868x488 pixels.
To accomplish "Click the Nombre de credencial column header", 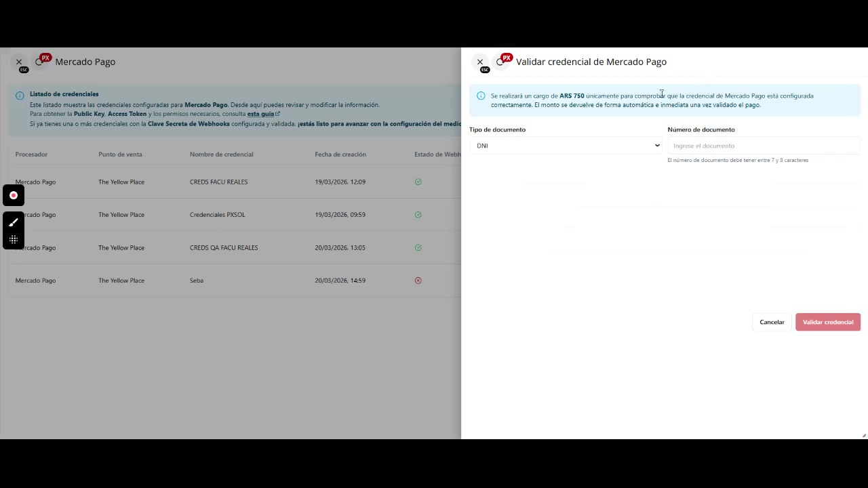I will [221, 155].
